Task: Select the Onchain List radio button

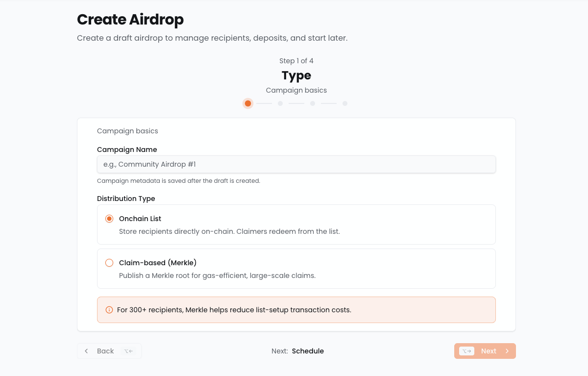Action: pyautogui.click(x=109, y=219)
